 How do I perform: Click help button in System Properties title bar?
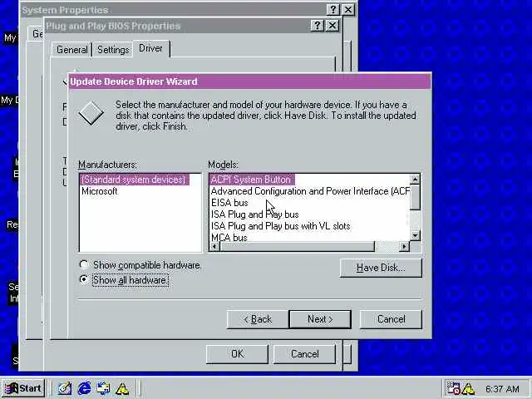pyautogui.click(x=332, y=9)
